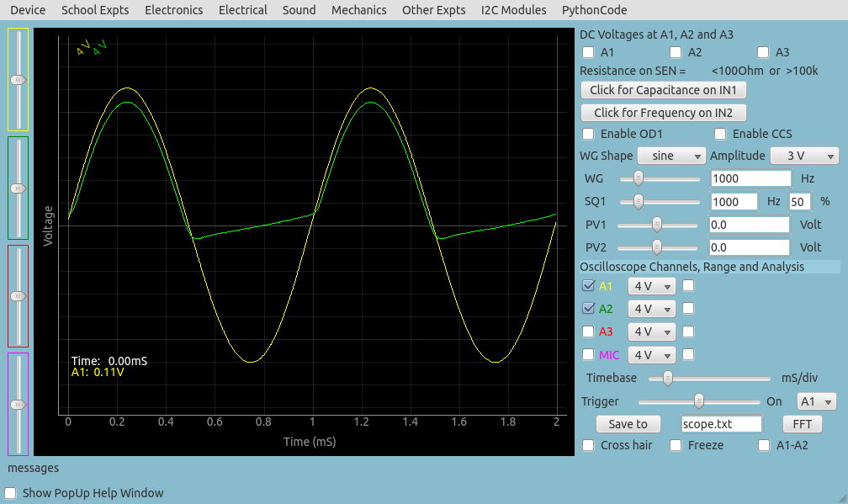The image size is (848, 504).
Task: Turn on the Cross hair option
Action: click(x=588, y=445)
